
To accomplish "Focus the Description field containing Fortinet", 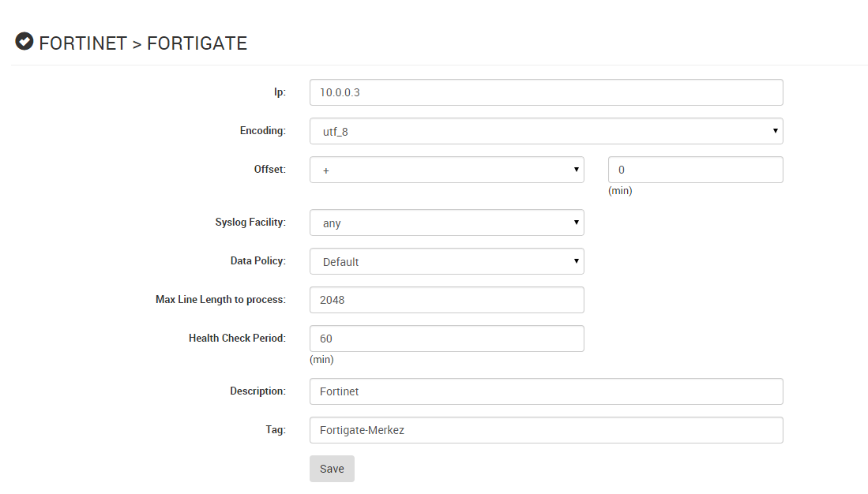I will tap(546, 391).
